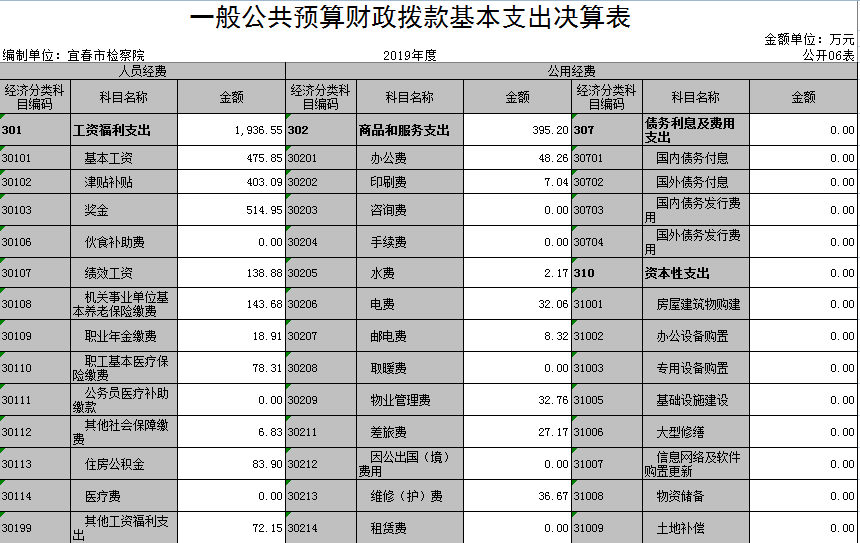
Task: Click the 水费 cell
Action: click(x=410, y=273)
